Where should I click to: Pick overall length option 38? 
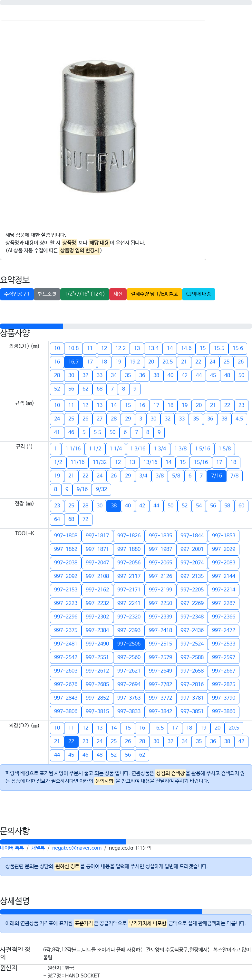tap(114, 506)
